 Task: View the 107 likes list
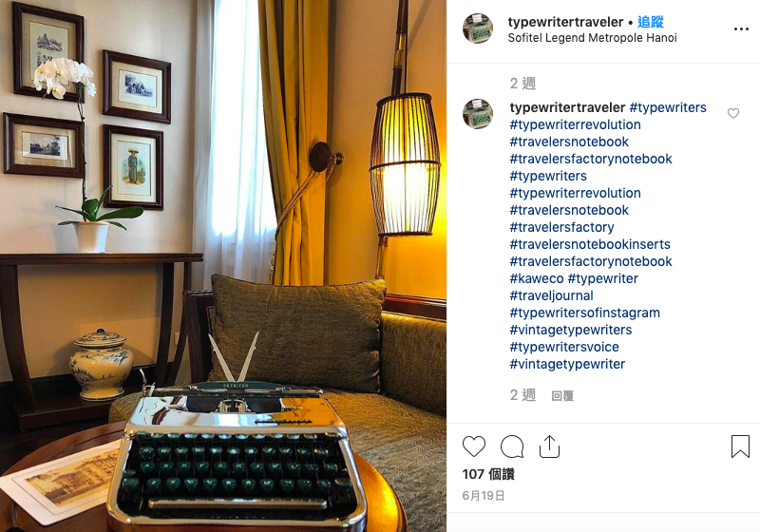click(x=488, y=474)
